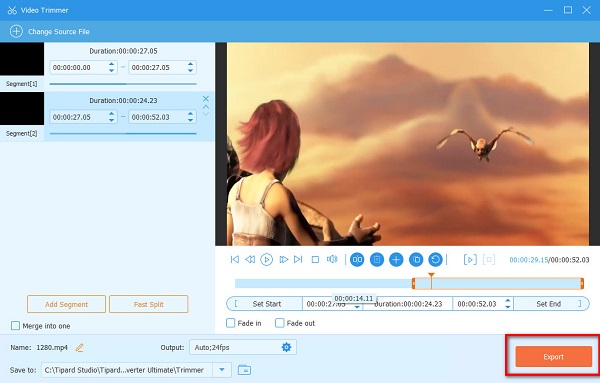This screenshot has height=383, width=600.
Task: Click the current time 00:00:29.15 readout
Action: point(528,260)
